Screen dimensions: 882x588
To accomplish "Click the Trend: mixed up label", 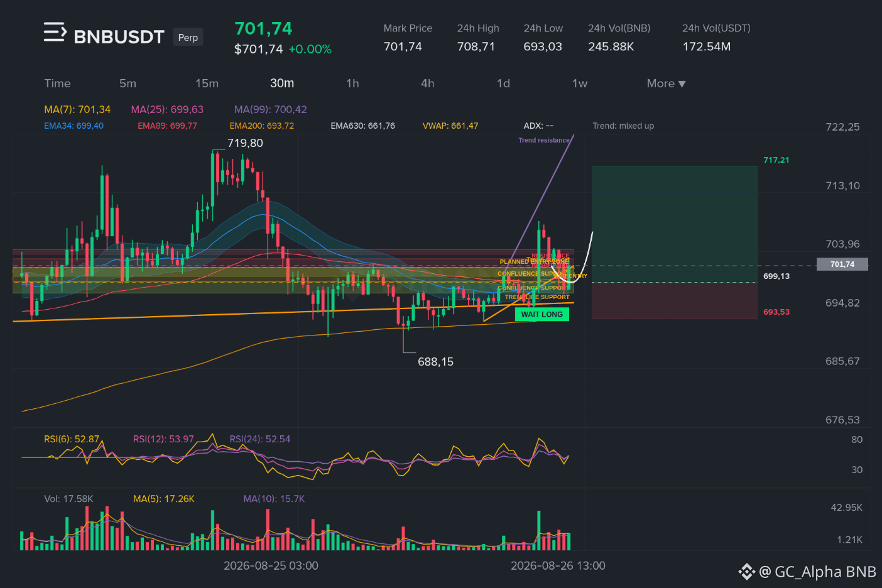I will [x=623, y=126].
